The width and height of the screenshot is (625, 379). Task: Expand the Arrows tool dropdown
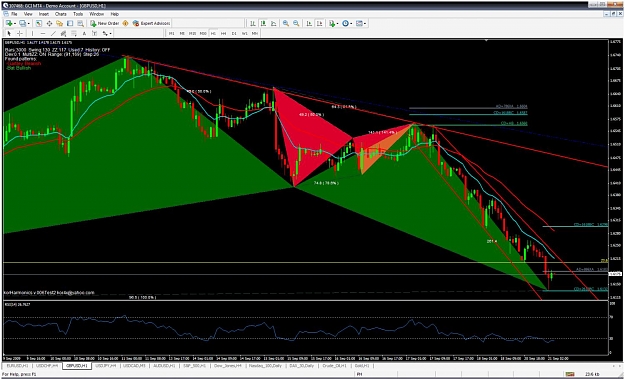coord(110,33)
